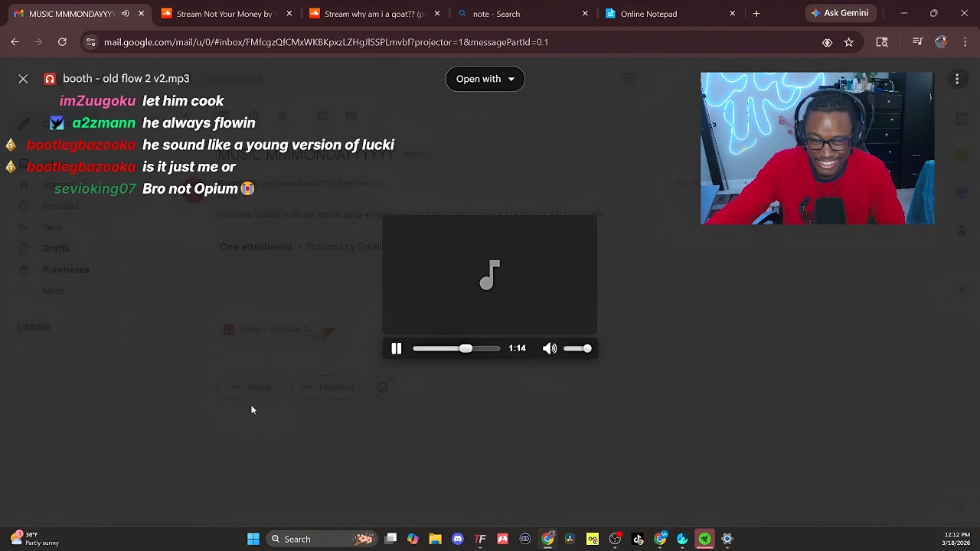Open the blue wave-shaped app on taskbar
Image resolution: width=980 pixels, height=551 pixels.
pos(682,539)
